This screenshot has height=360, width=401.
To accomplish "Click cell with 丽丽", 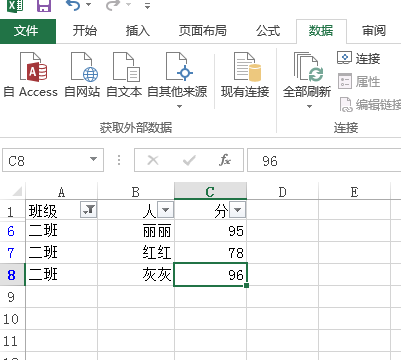I will point(136,231).
